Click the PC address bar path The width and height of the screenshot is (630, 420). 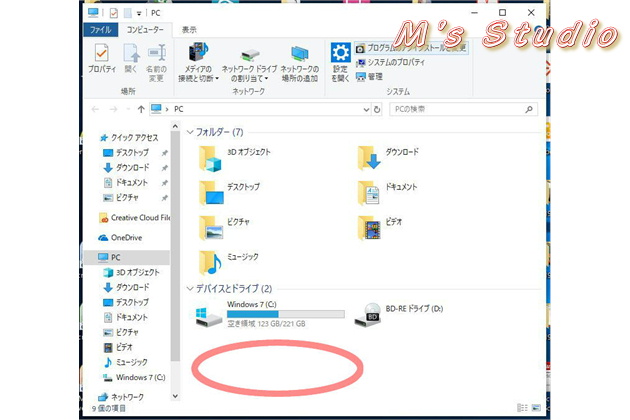coord(179,109)
